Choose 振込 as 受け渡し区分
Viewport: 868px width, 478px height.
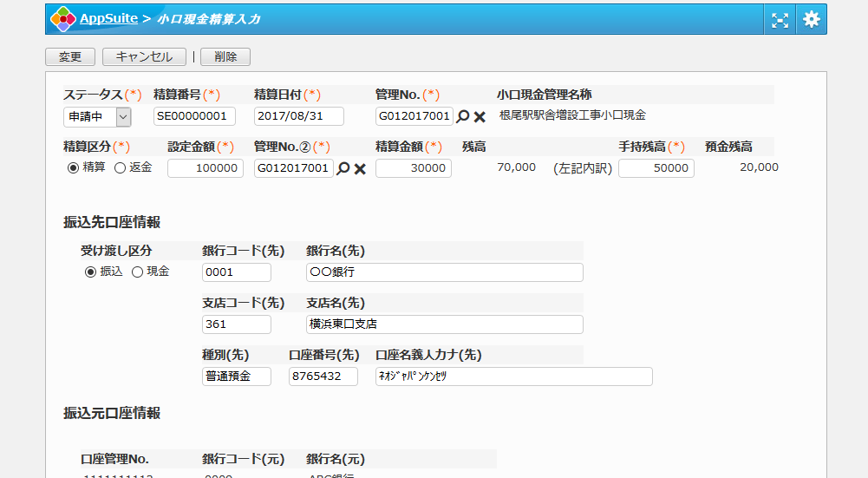[90, 272]
